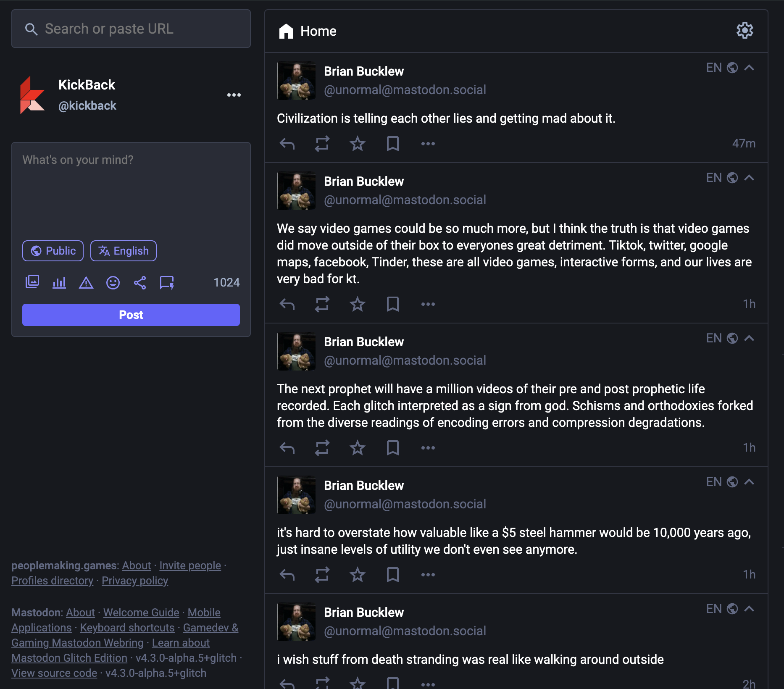
Task: Boost the "Civilization is telling each other lies" post
Action: pos(322,144)
